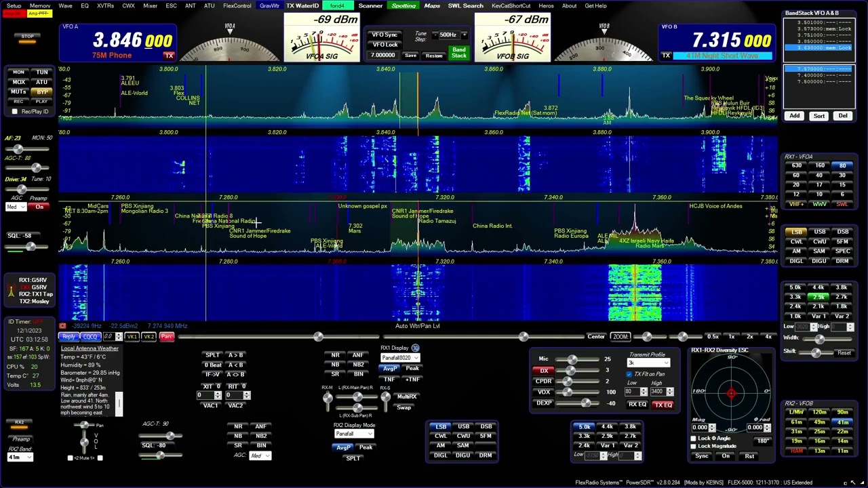Click the CQCQ button
The image size is (868, 488).
(x=90, y=337)
